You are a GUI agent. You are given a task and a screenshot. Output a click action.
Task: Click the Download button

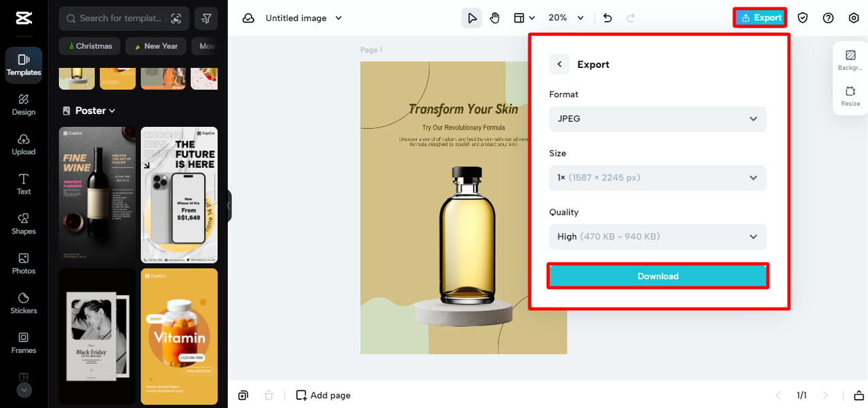point(658,276)
